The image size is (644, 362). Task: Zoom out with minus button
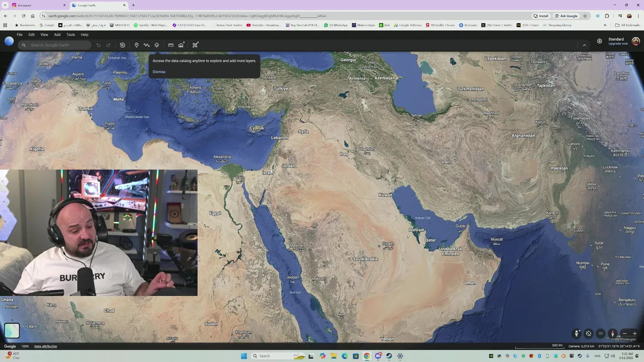pos(625,333)
